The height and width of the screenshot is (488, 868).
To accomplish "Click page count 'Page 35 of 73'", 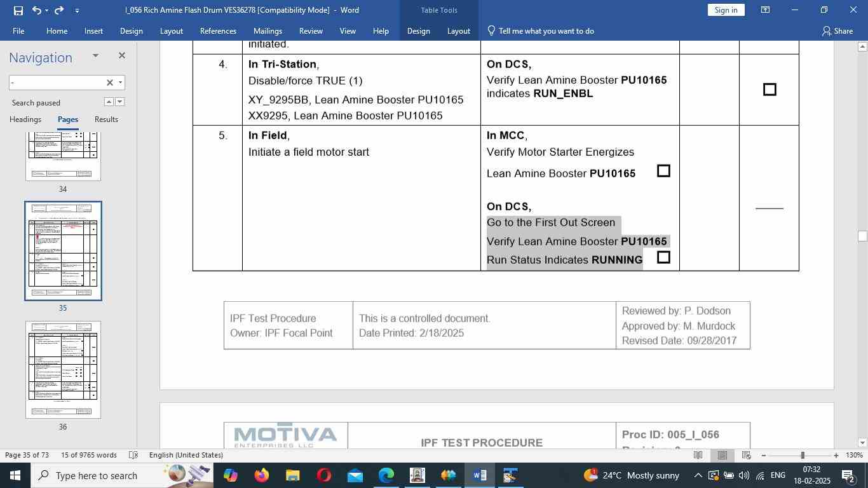I will (27, 455).
